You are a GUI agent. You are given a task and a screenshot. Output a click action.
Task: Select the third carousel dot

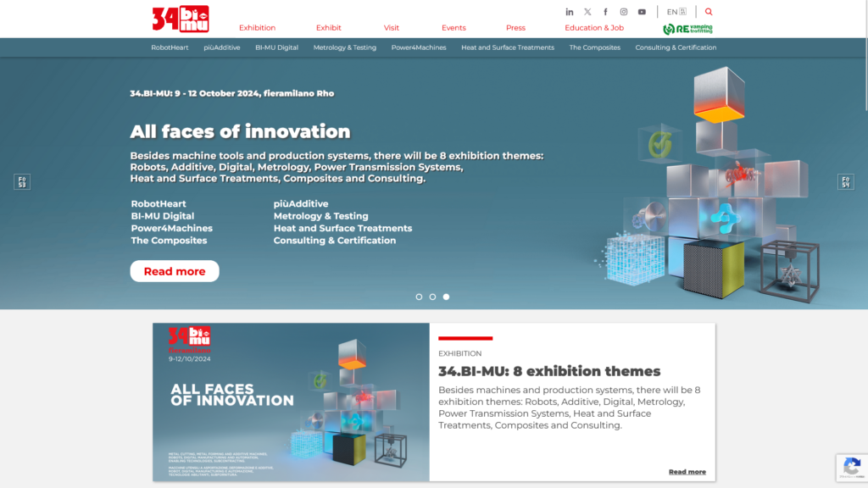(x=446, y=297)
